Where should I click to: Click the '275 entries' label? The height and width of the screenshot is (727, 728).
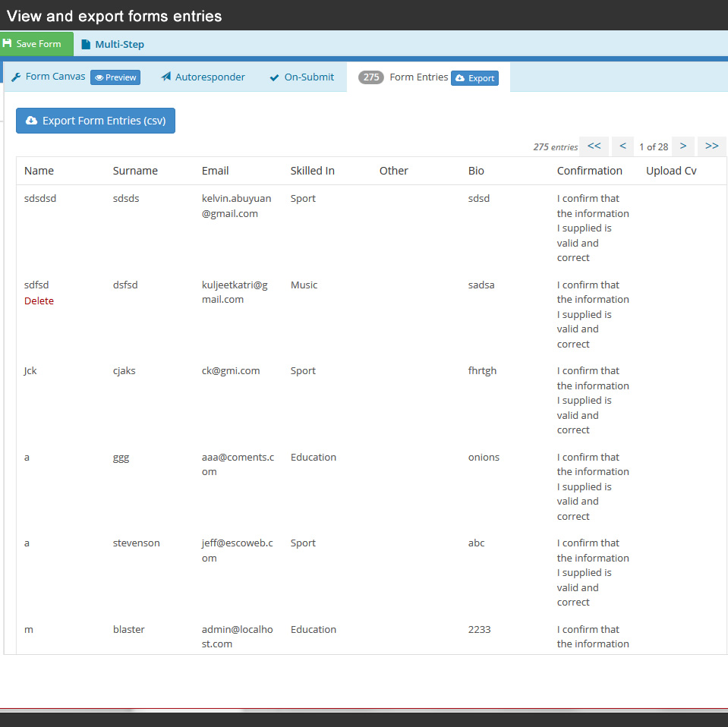555,147
